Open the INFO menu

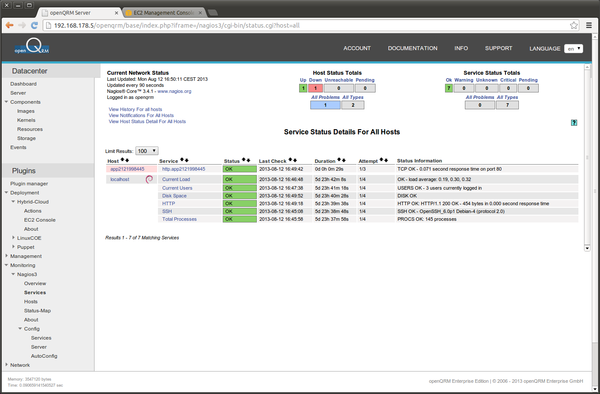[461, 48]
